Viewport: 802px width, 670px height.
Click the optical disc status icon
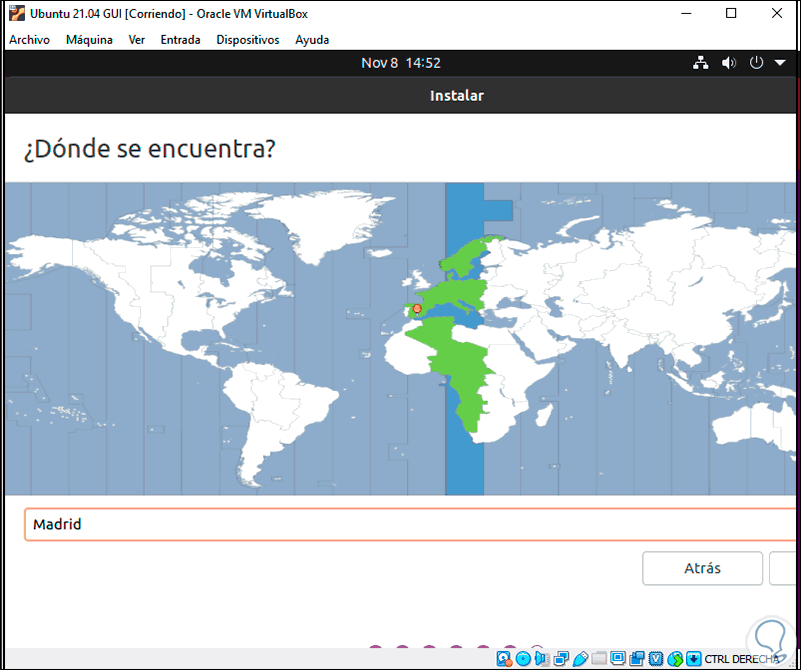click(x=523, y=659)
